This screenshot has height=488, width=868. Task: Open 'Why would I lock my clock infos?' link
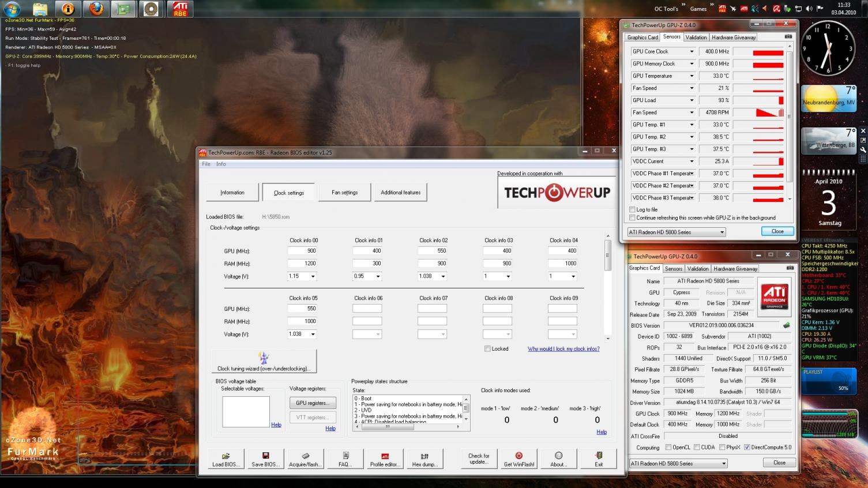click(x=563, y=348)
